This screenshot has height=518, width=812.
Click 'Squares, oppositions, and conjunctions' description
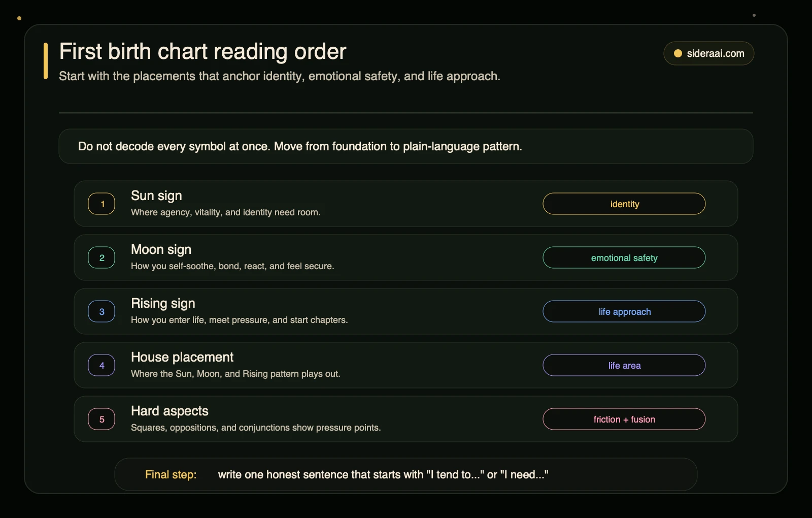pos(256,428)
